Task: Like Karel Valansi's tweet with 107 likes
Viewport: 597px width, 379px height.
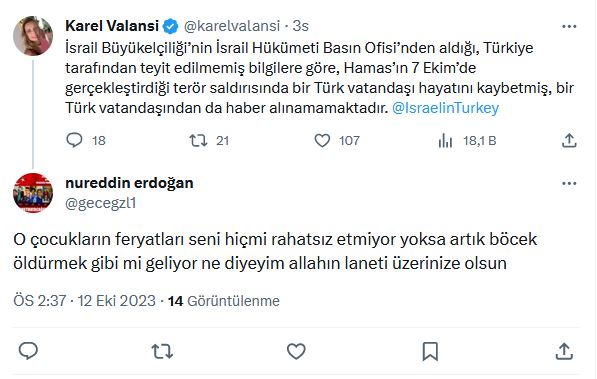Action: pos(322,141)
